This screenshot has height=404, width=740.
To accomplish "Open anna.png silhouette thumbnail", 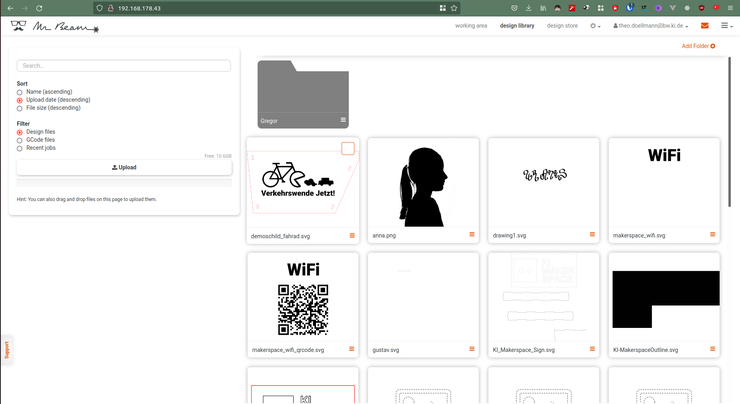I will [x=423, y=183].
